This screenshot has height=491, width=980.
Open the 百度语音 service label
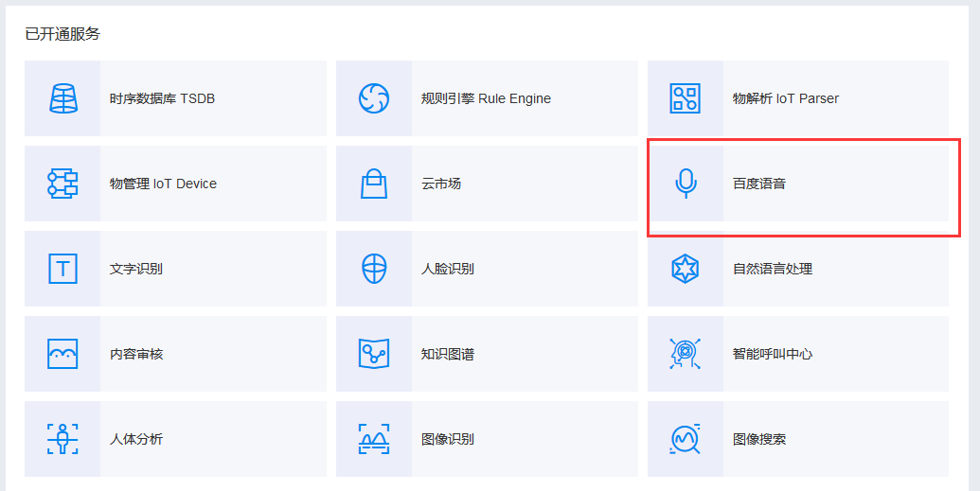coord(758,184)
